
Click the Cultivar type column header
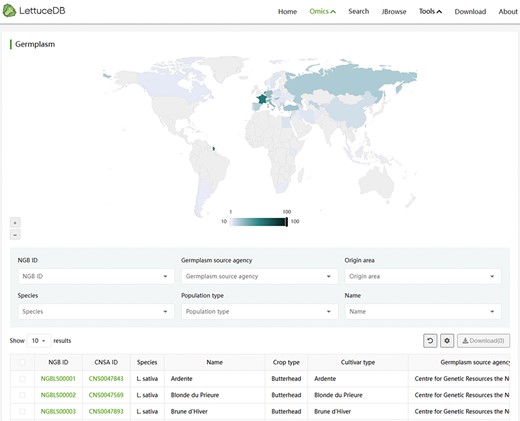point(358,362)
